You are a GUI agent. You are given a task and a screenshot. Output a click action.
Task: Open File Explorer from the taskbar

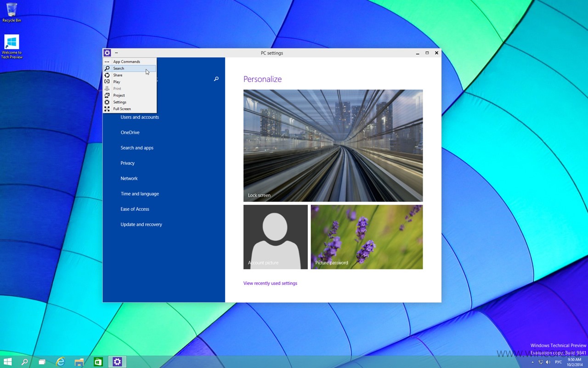click(x=79, y=362)
